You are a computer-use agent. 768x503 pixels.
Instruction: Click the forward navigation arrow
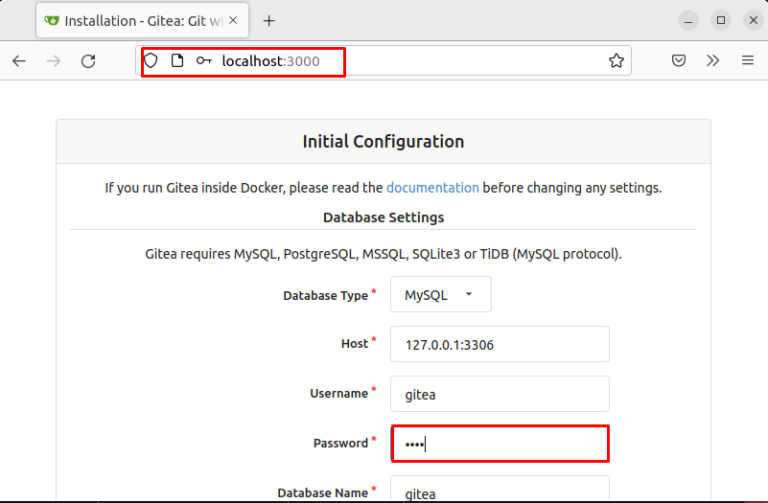click(53, 61)
